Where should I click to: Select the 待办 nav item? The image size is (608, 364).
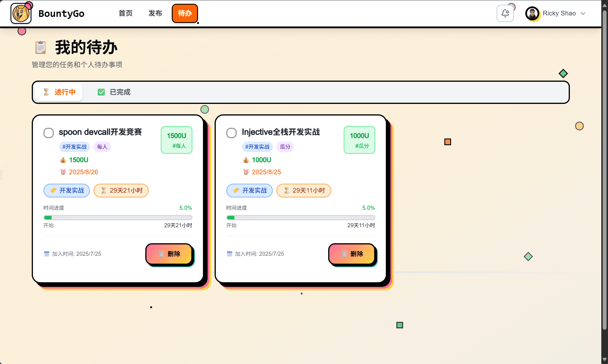coord(185,13)
